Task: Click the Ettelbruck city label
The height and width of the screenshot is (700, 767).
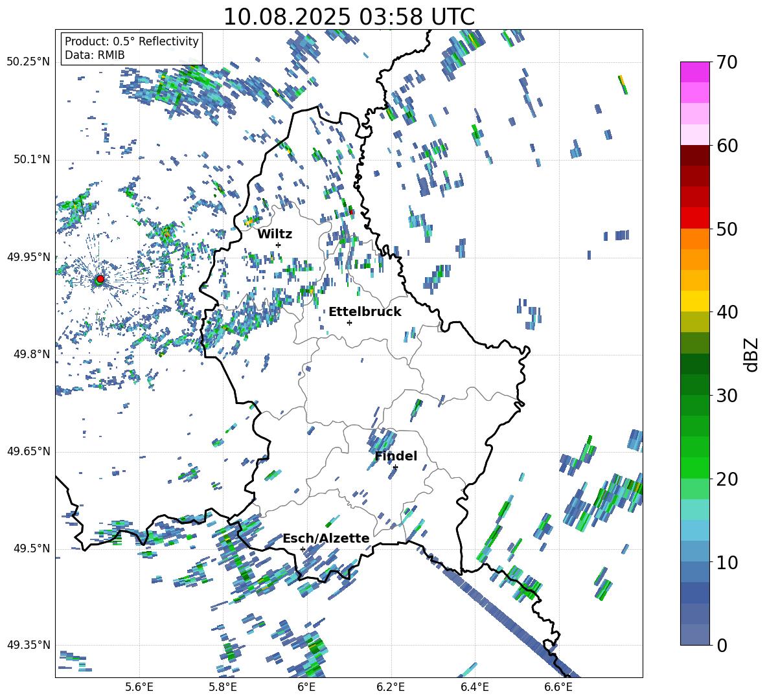Action: pos(365,312)
